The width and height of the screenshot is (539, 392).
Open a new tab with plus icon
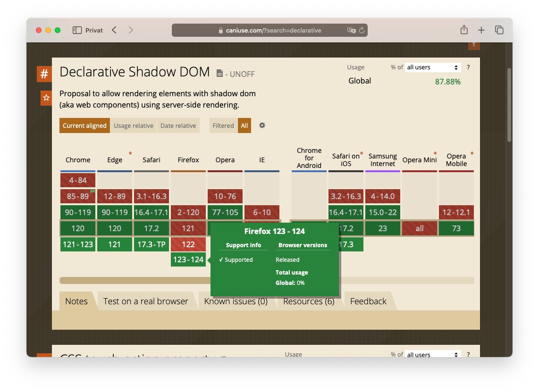coord(481,30)
